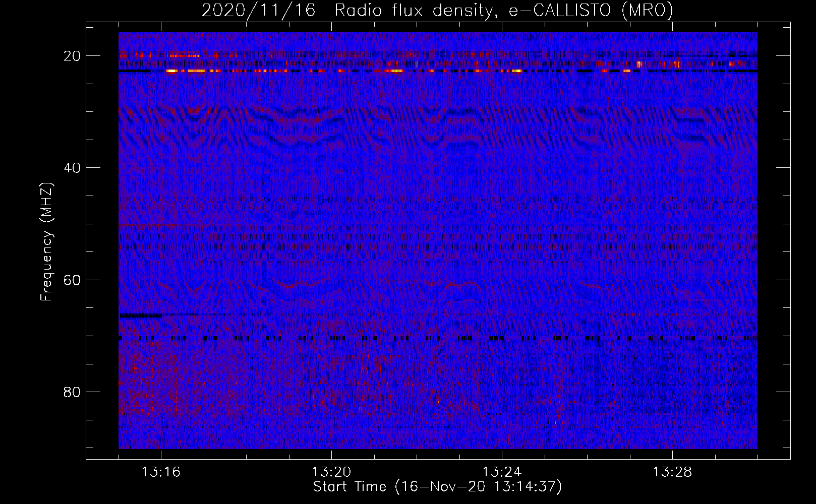
Task: Click the 13:20 time tick label
Action: pos(331,472)
